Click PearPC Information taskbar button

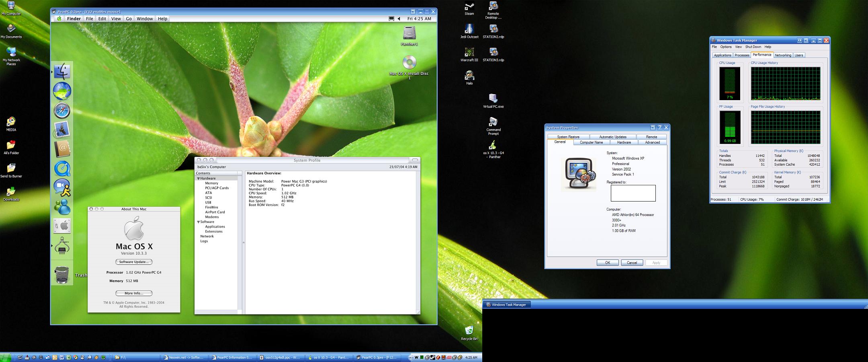pos(233,357)
